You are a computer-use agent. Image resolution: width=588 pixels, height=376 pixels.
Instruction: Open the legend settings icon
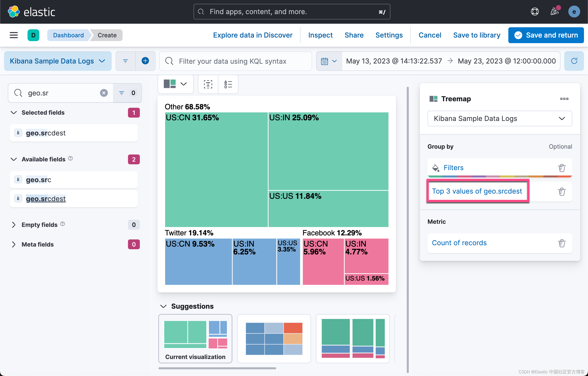tap(228, 84)
